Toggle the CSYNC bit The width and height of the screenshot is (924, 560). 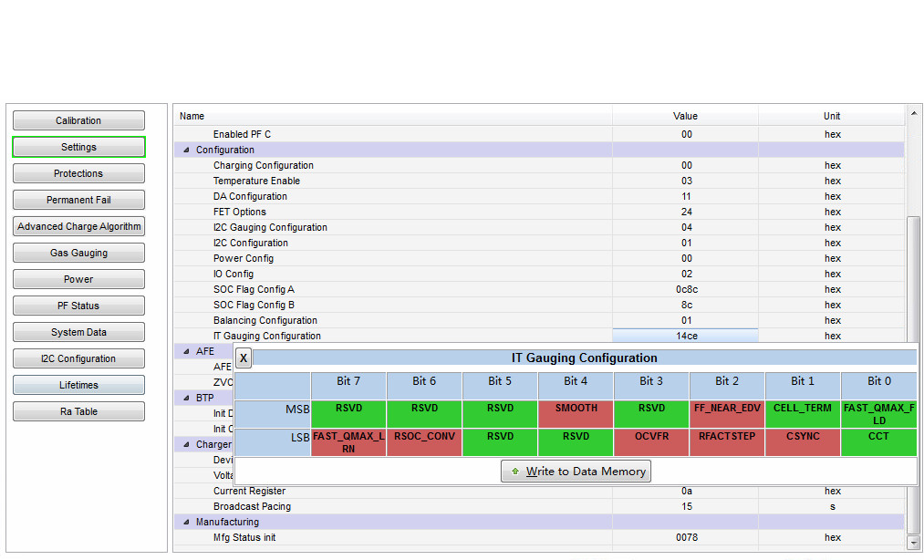click(x=803, y=442)
